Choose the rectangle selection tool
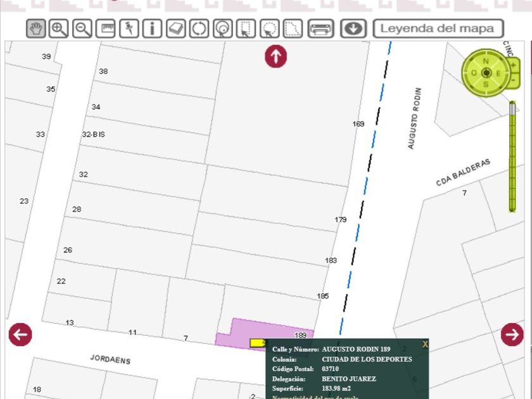532x399 pixels. point(246,28)
